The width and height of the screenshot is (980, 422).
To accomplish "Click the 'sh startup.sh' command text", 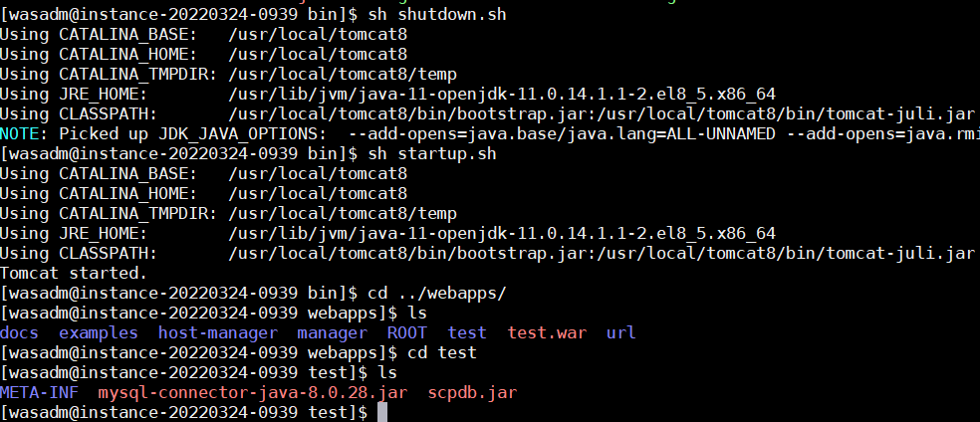I will tap(432, 153).
